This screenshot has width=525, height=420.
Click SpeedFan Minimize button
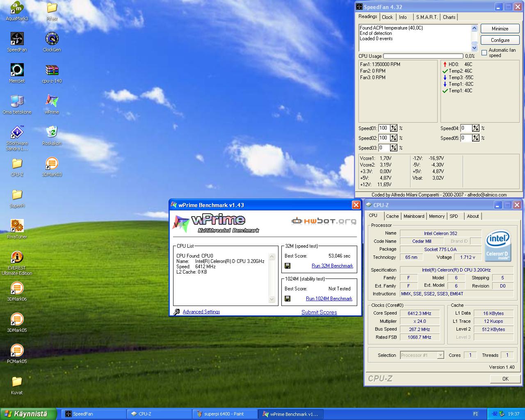coord(500,29)
